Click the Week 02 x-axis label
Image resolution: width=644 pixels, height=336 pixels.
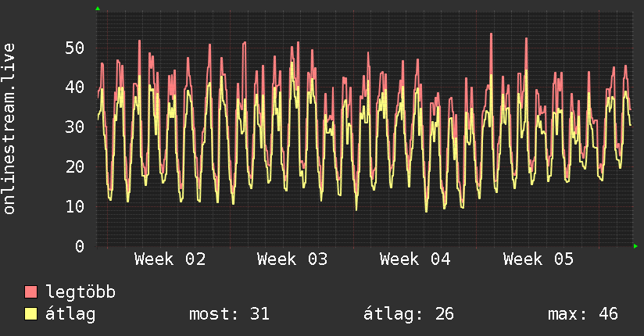click(x=170, y=259)
